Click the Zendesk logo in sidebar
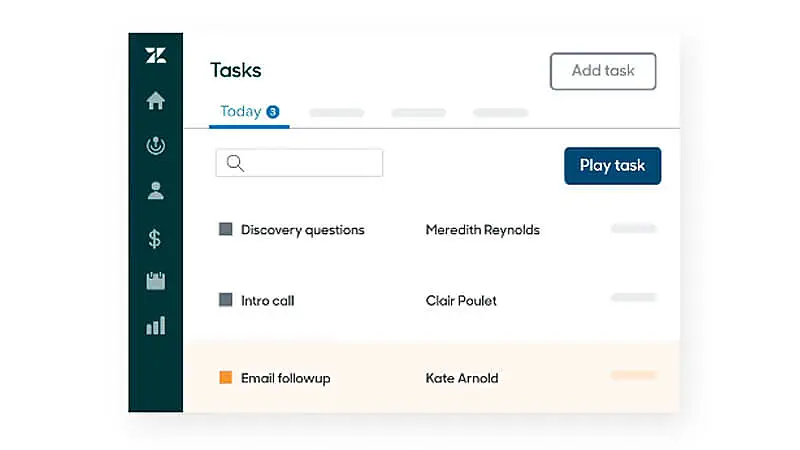Image resolution: width=800 pixels, height=450 pixels. click(155, 56)
